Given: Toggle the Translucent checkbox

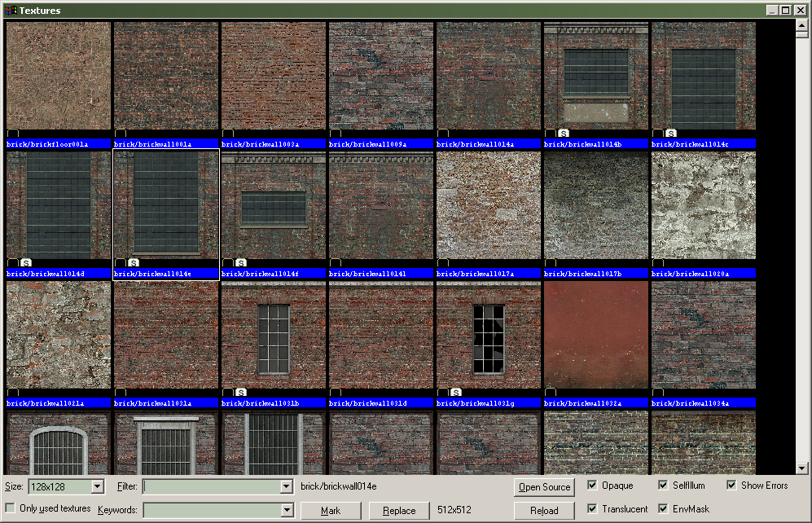Looking at the screenshot, I should [592, 509].
